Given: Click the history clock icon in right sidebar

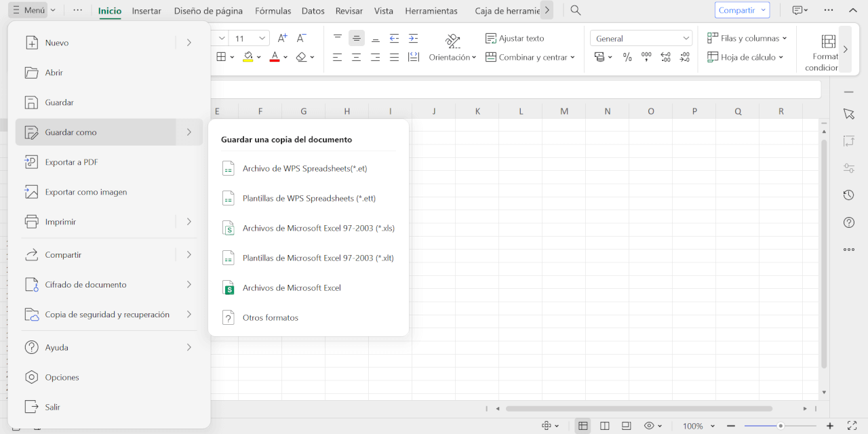Looking at the screenshot, I should pyautogui.click(x=848, y=195).
